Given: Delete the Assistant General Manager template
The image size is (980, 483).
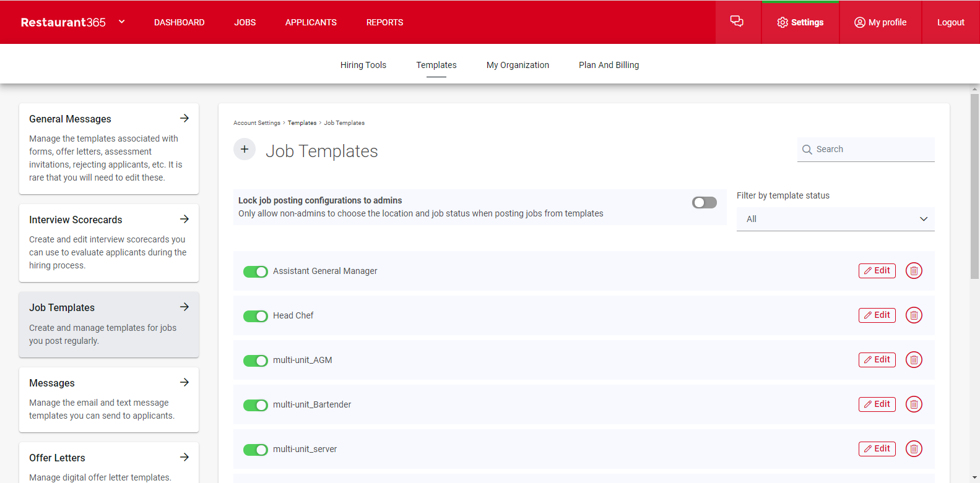Looking at the screenshot, I should [x=914, y=271].
